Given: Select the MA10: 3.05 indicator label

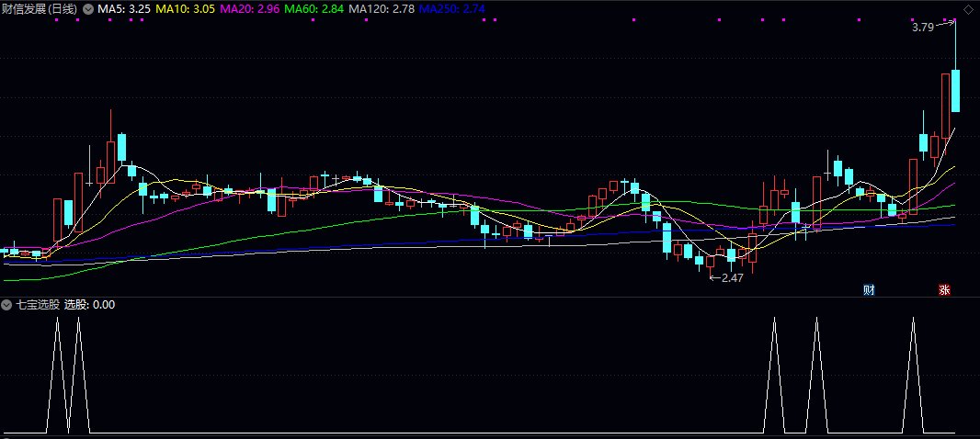Looking at the screenshot, I should pos(184,9).
